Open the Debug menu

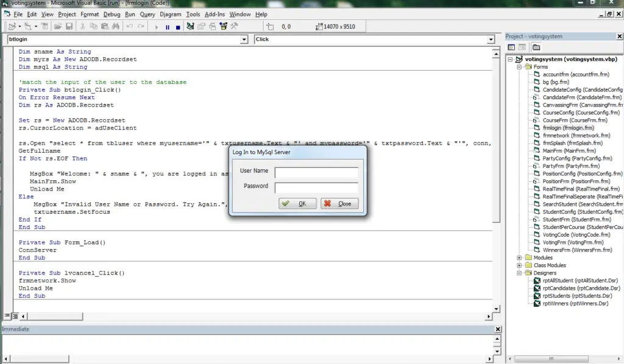[112, 14]
